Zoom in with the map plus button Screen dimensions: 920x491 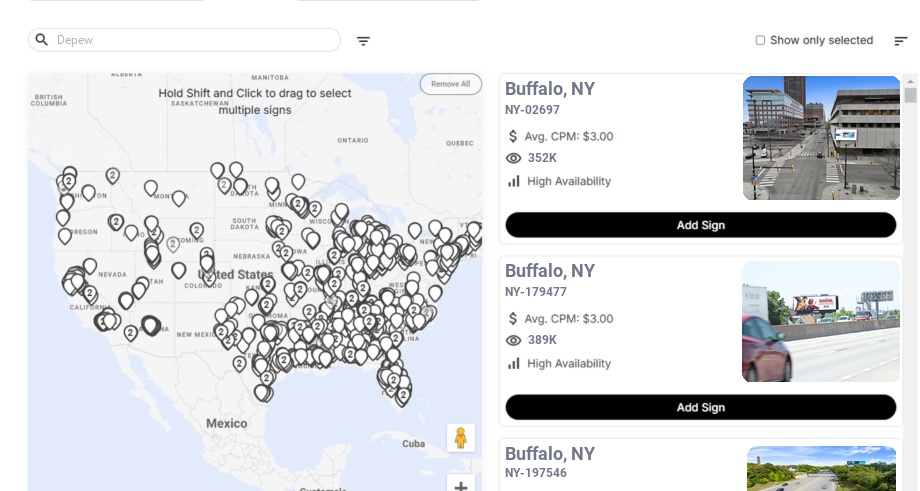point(460,485)
